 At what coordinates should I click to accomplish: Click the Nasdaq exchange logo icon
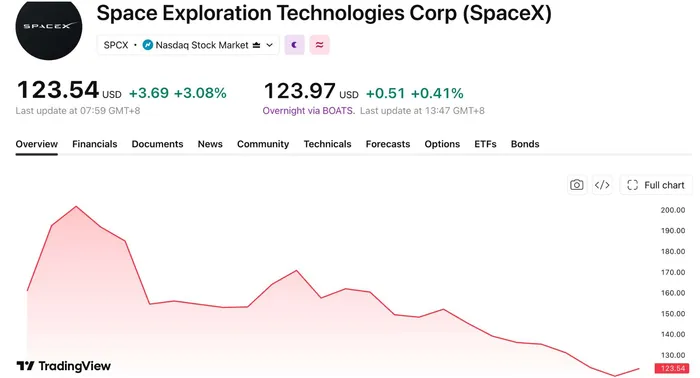(x=147, y=45)
